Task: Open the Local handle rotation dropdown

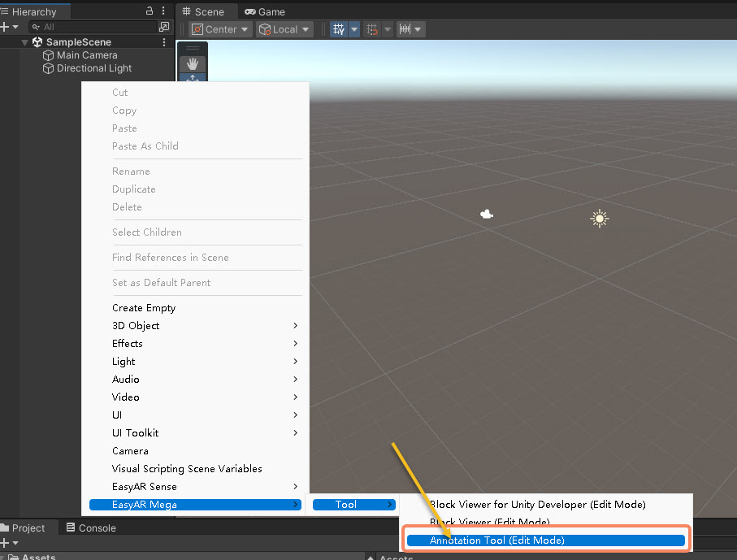Action: (284, 29)
